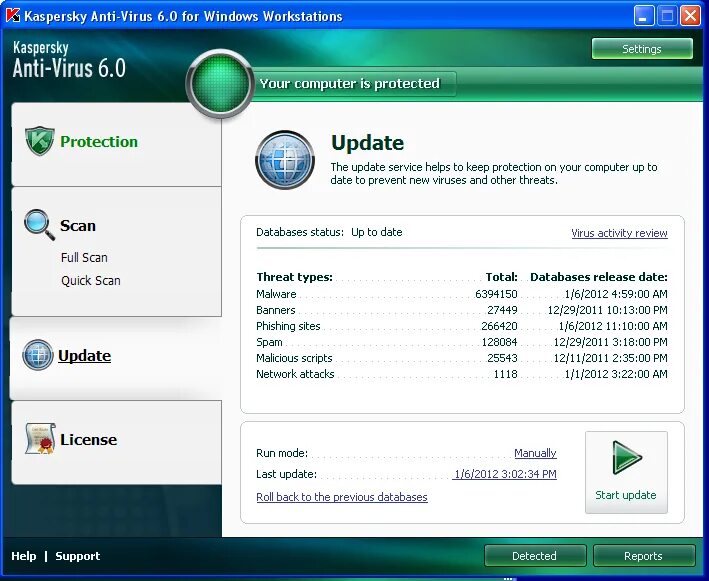Image resolution: width=709 pixels, height=581 pixels.
Task: Click the Scan magnifying glass icon
Action: (x=39, y=224)
